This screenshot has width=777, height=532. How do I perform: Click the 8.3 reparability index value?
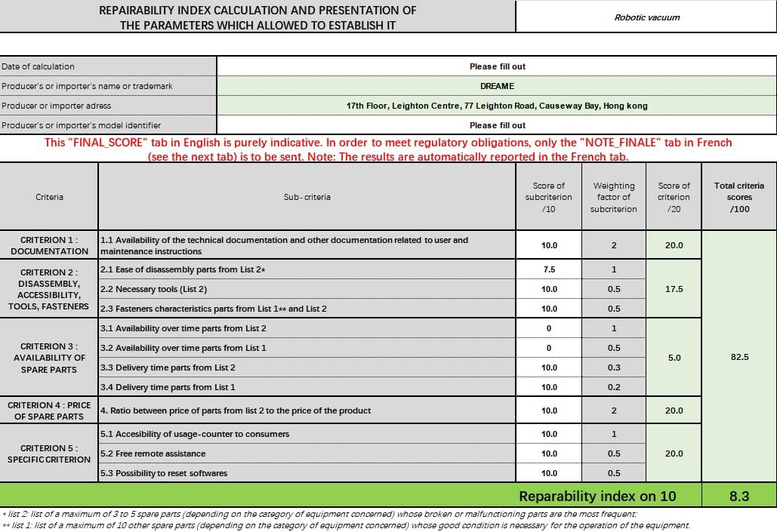[739, 496]
